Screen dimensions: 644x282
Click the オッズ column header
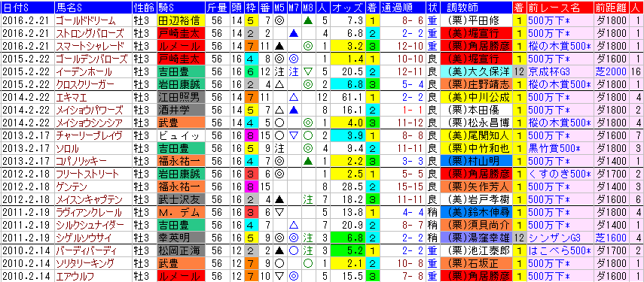(x=347, y=7)
